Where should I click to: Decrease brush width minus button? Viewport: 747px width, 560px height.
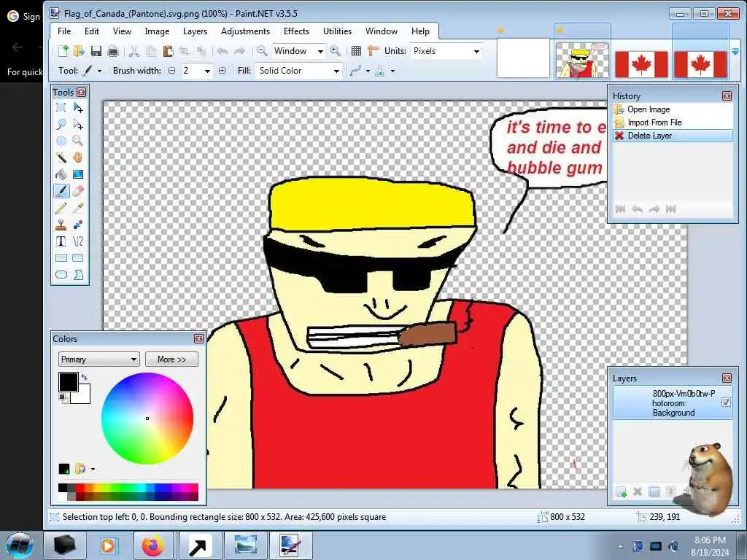tap(171, 71)
